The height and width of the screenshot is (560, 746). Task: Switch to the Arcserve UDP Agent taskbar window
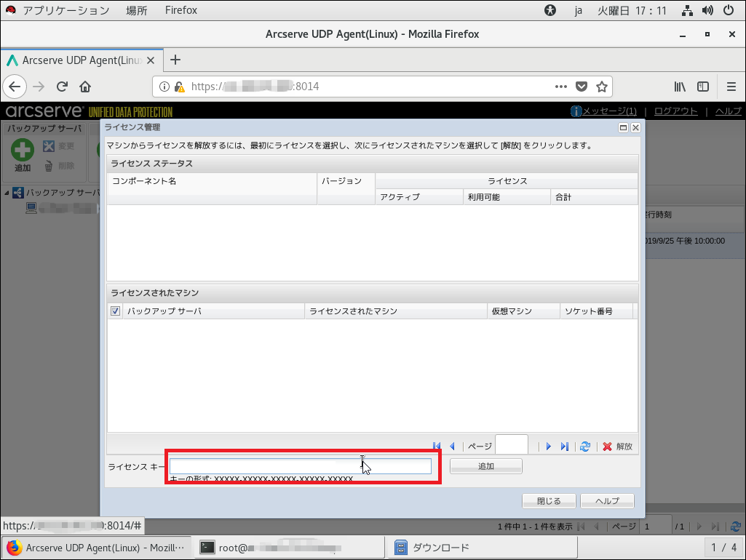coord(96,548)
